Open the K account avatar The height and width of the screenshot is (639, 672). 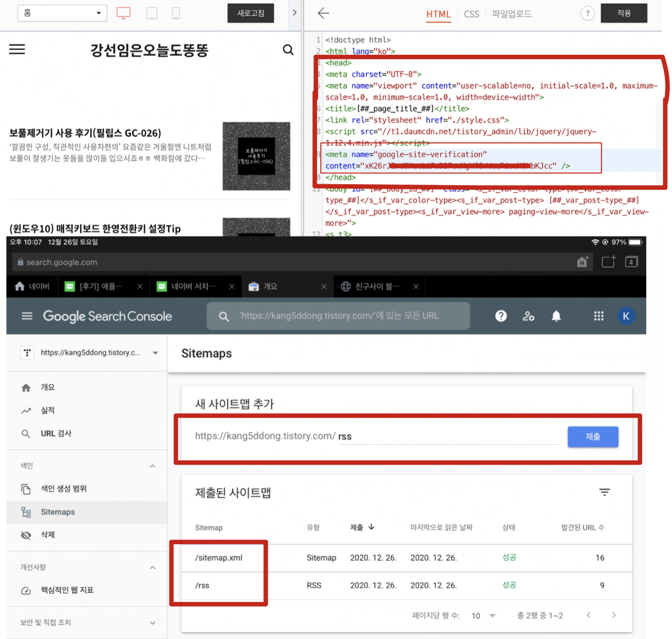pyautogui.click(x=626, y=316)
